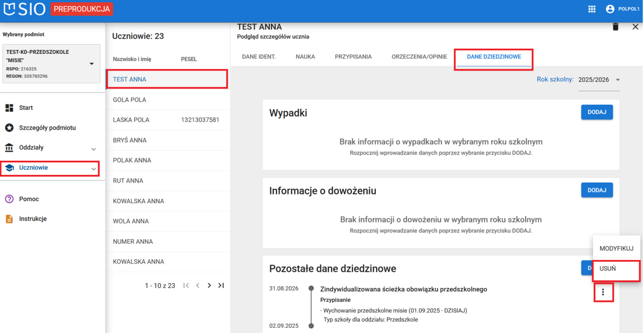Open the kebab menu next to Pozostałe dane dziedzinowe
The image size is (644, 333).
(603, 292)
